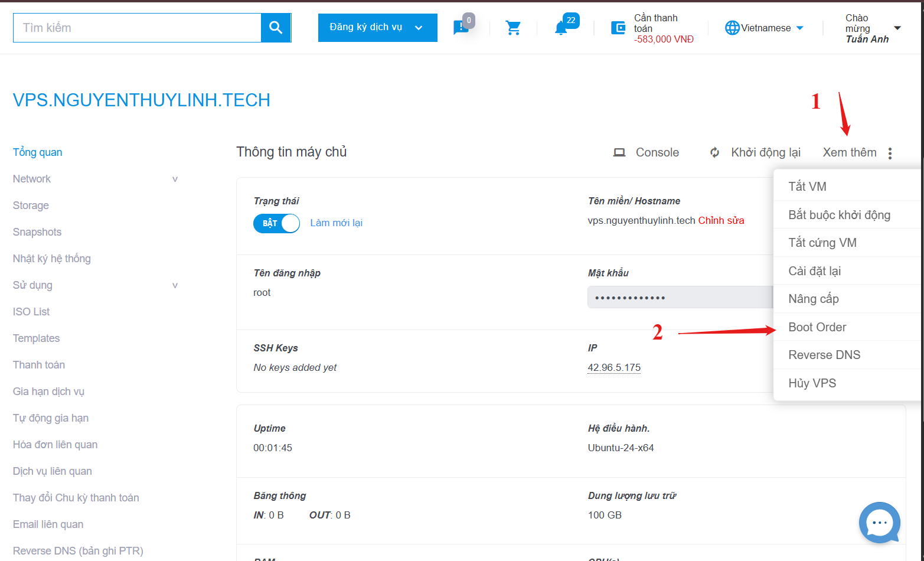Select Hủy VPS menu entry
The height and width of the screenshot is (561, 924).
pos(847,383)
